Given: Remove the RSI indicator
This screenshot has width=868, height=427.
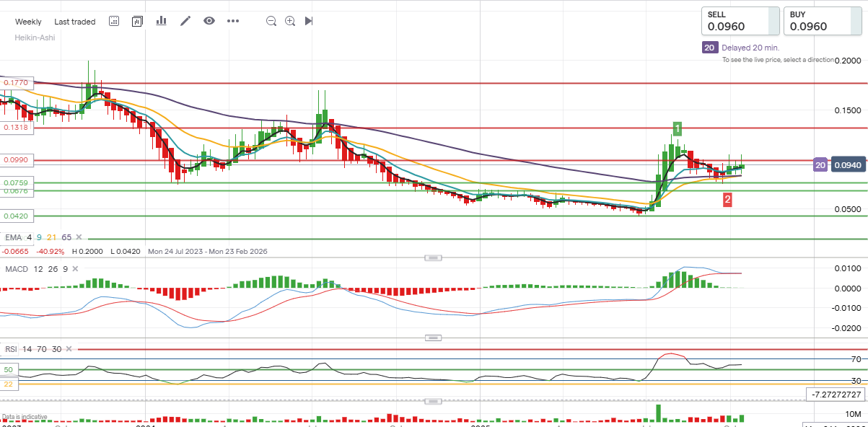Looking at the screenshot, I should [70, 349].
